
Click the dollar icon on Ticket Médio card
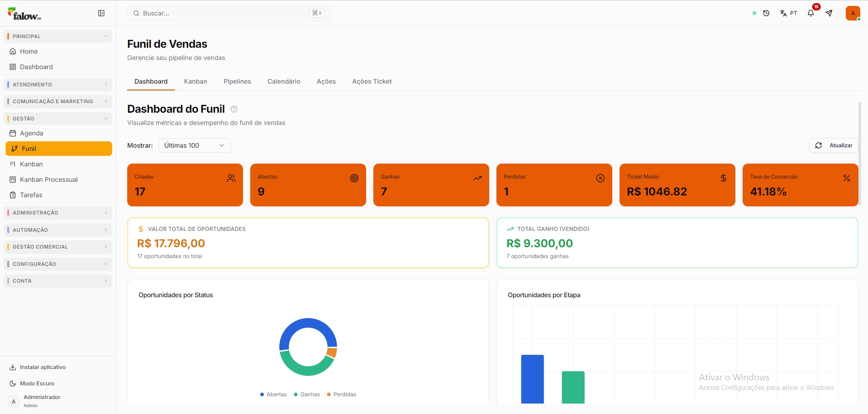(x=724, y=178)
